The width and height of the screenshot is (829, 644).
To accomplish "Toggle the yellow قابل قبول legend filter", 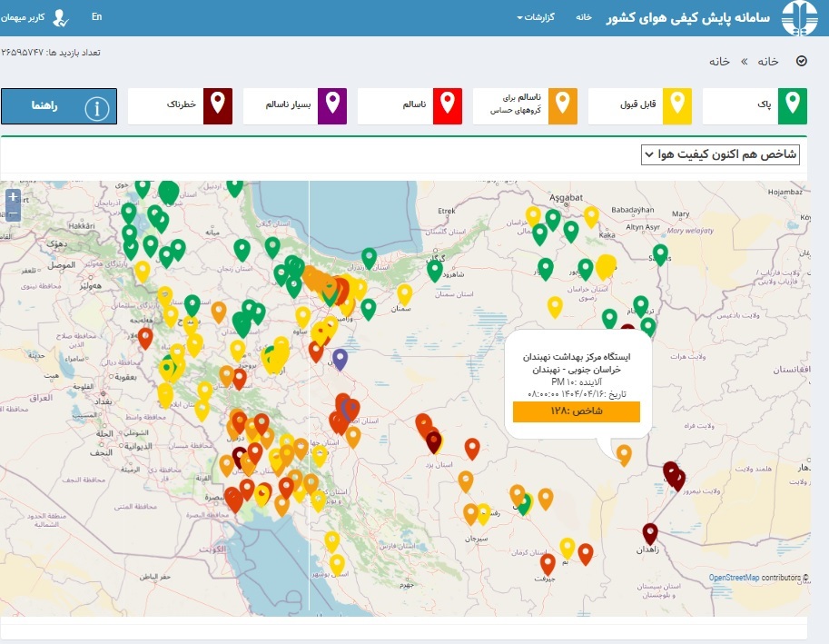I will coord(640,106).
